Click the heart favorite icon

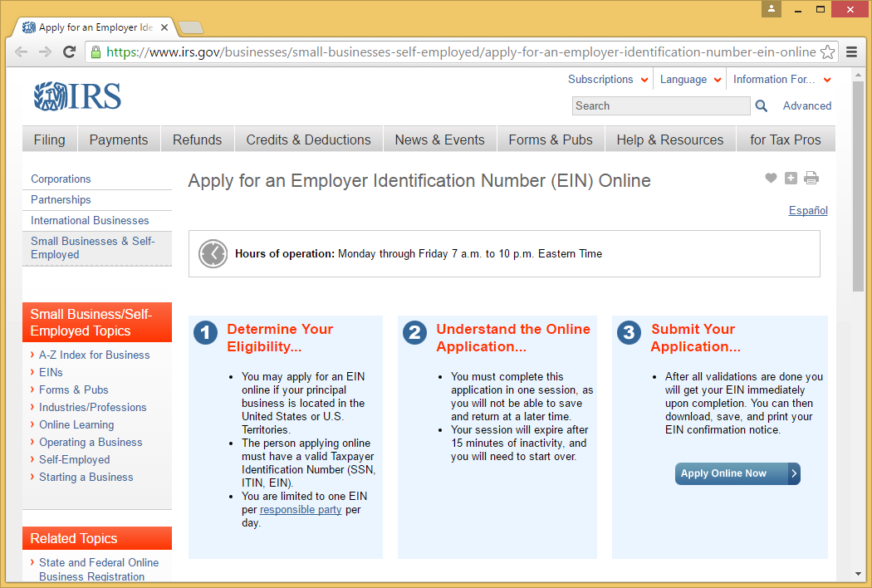point(771,178)
